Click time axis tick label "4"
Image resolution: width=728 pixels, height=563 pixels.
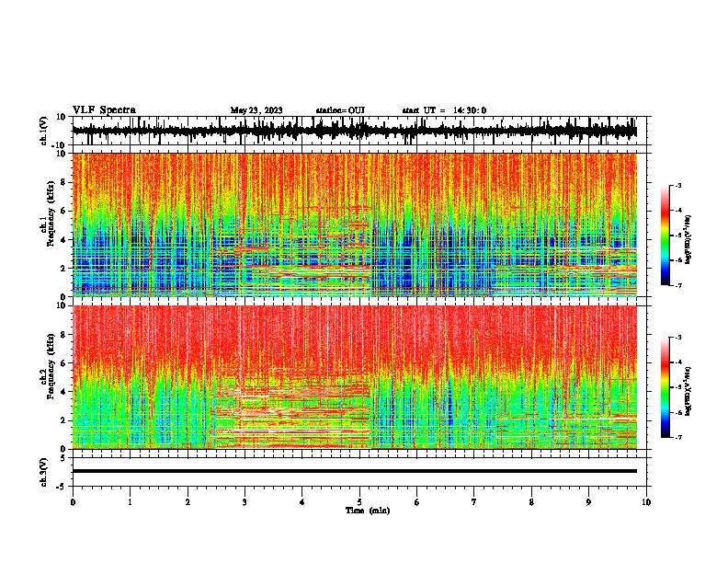[x=302, y=502]
